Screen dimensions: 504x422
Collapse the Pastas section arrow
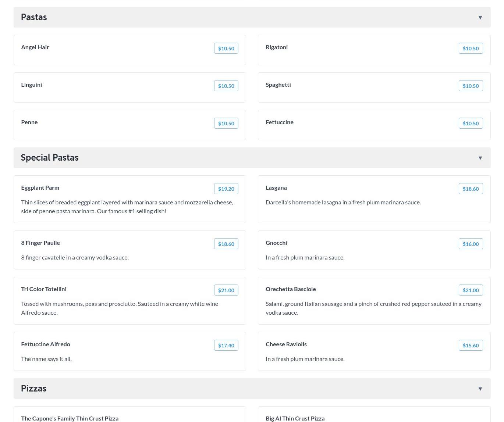480,18
